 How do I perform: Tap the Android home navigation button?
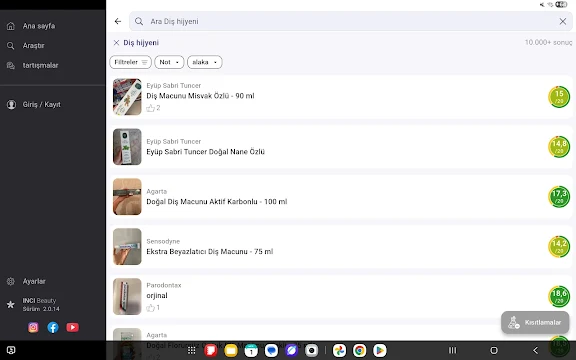(494, 350)
